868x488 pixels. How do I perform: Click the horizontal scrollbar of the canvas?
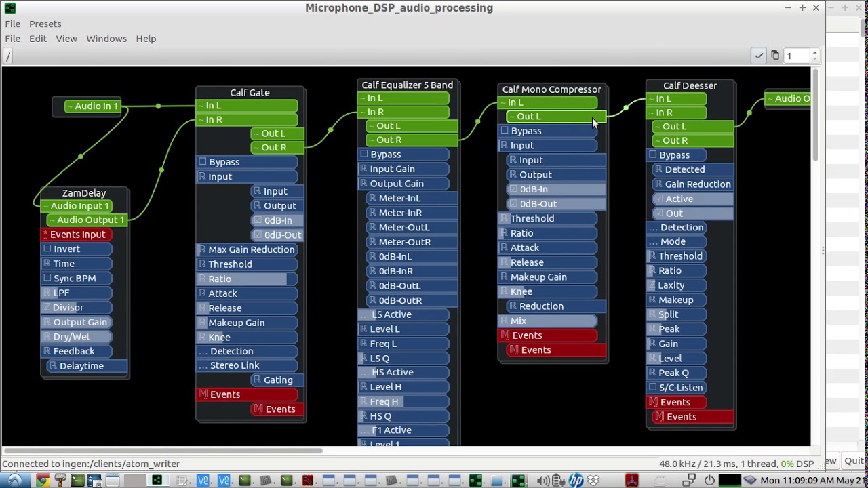(163, 450)
